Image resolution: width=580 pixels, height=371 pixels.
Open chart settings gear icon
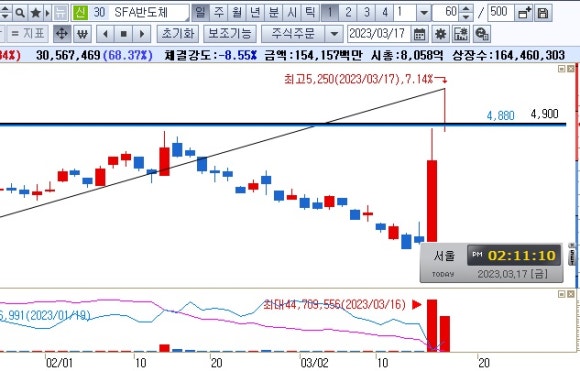point(440,34)
